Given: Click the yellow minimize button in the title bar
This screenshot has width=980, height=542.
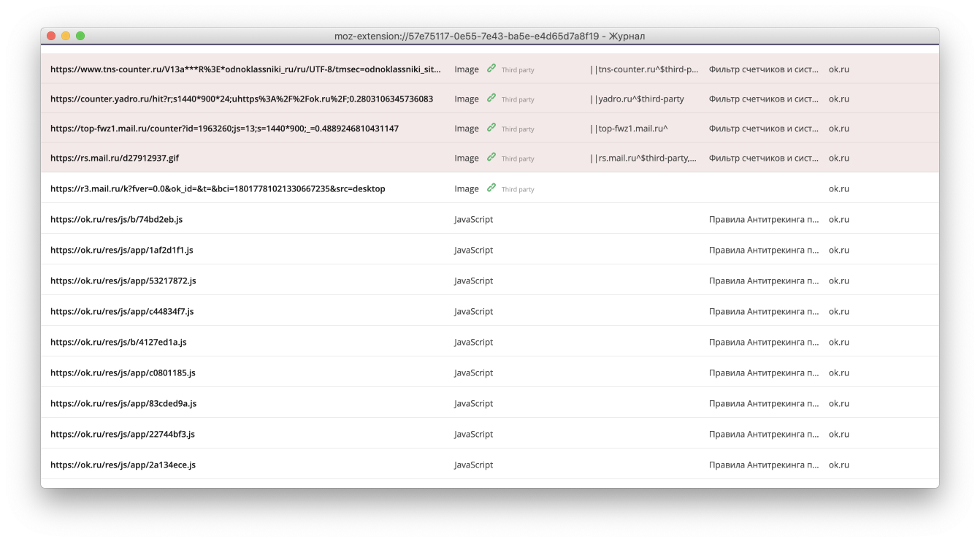Looking at the screenshot, I should click(66, 34).
